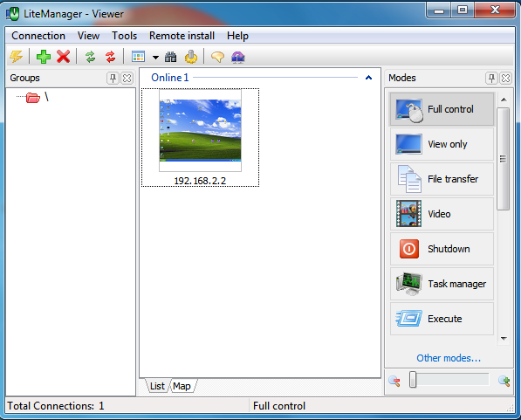Open the view mode dropdown arrow

155,58
